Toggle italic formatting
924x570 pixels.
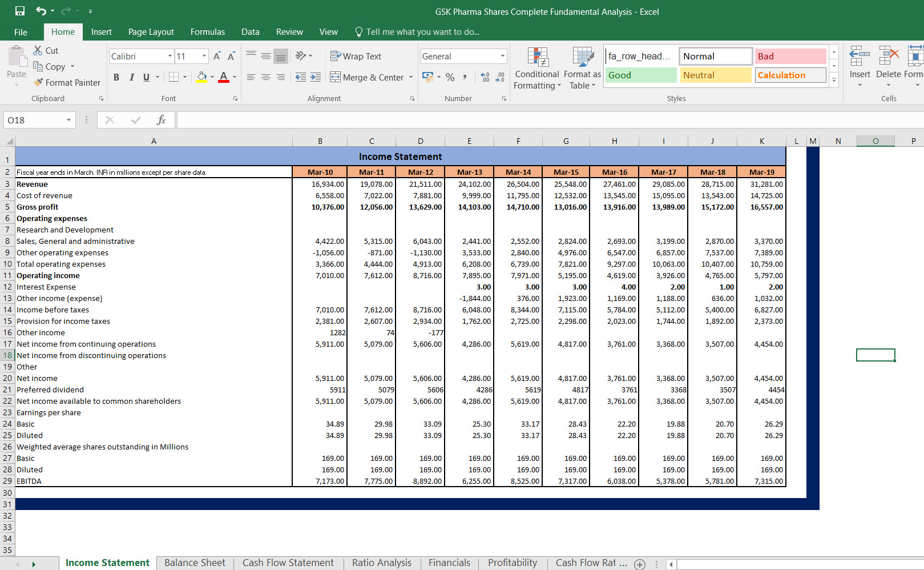[132, 77]
